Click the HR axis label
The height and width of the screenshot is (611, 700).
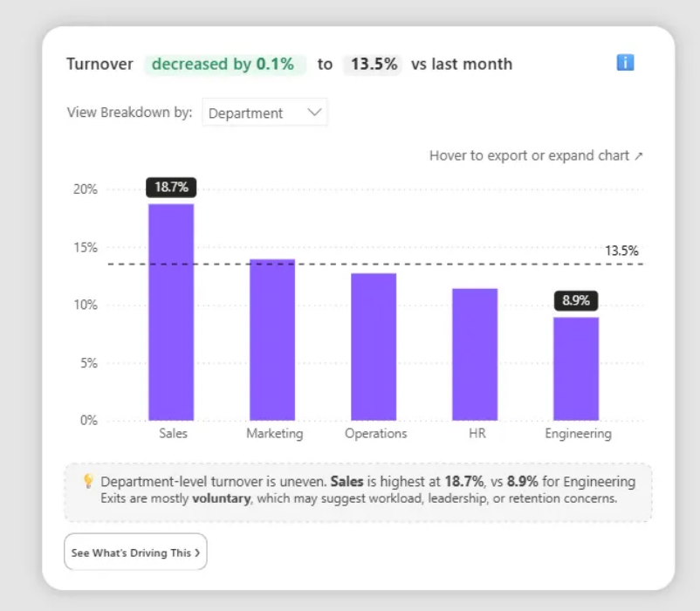(x=477, y=433)
